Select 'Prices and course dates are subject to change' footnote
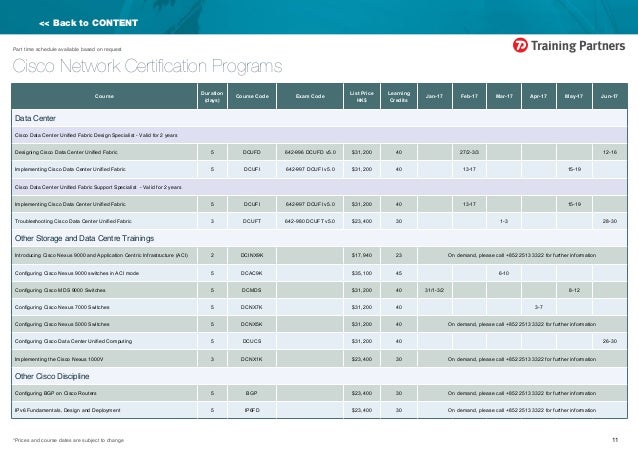This screenshot has width=638, height=452. coord(68,440)
